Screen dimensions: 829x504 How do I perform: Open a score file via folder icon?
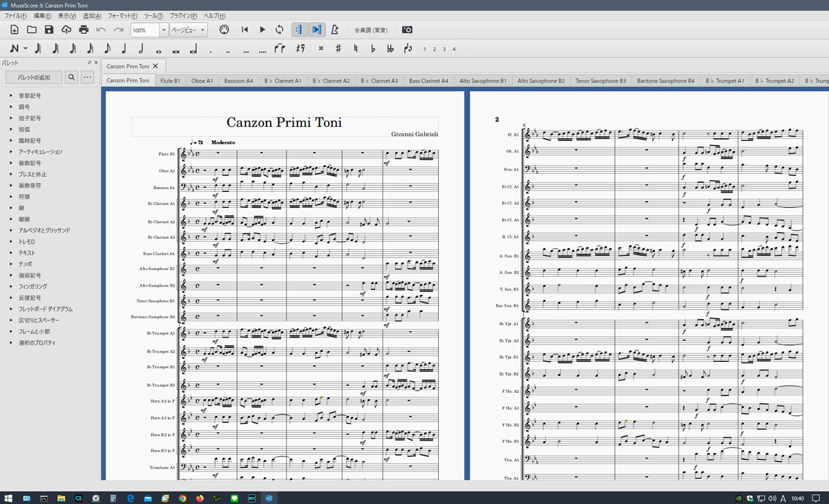pyautogui.click(x=32, y=30)
